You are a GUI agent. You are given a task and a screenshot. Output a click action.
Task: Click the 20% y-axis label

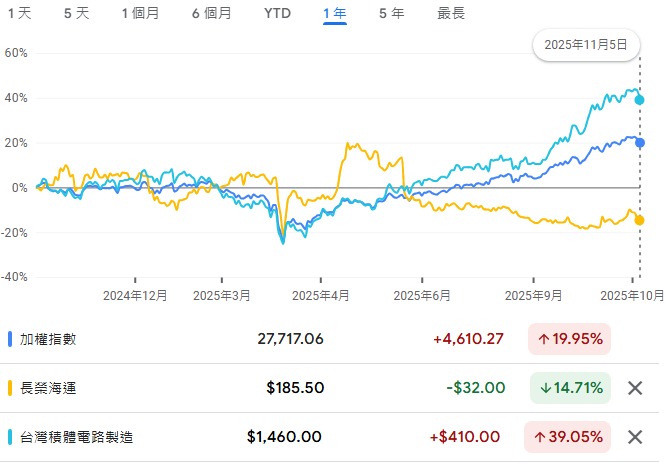click(16, 143)
